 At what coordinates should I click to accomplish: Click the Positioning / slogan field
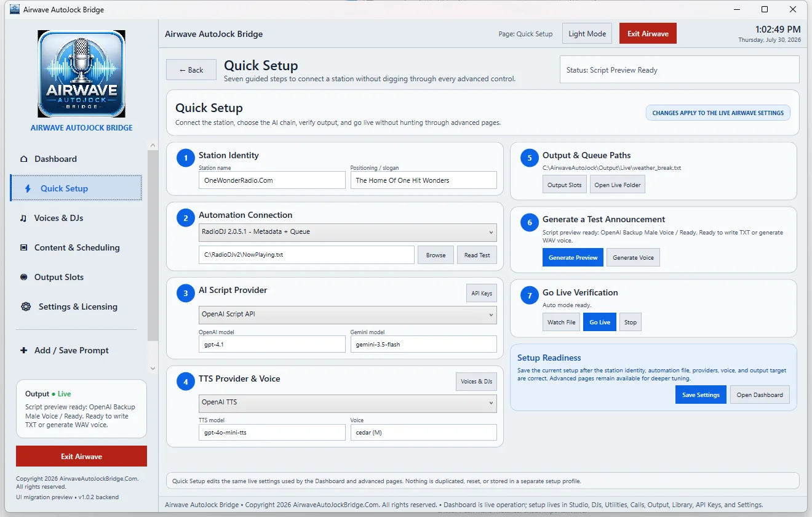pyautogui.click(x=424, y=180)
